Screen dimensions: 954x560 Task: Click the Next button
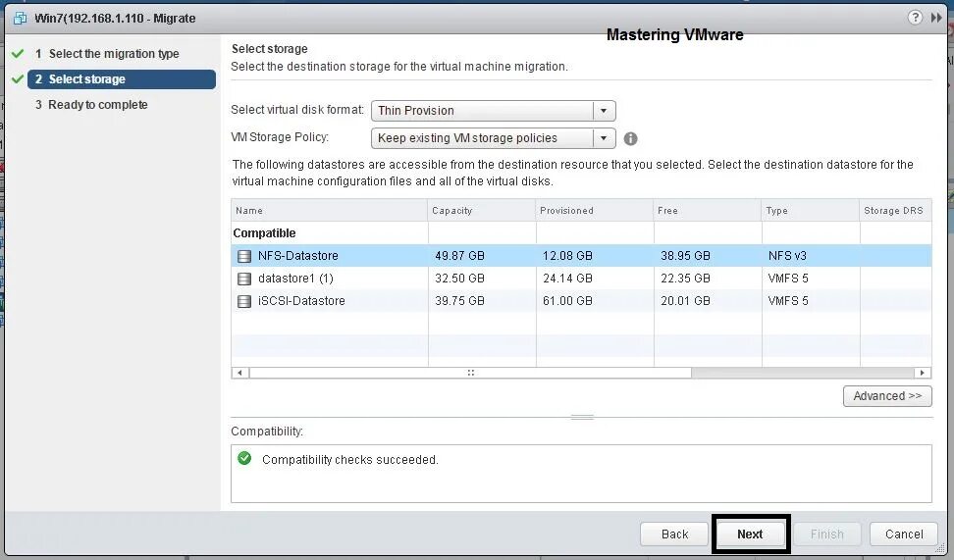750,534
